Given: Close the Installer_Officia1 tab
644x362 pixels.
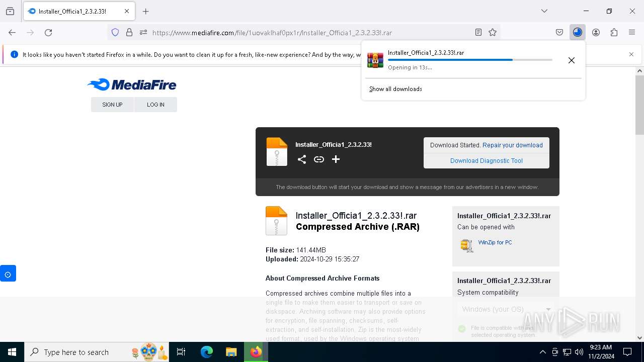Looking at the screenshot, I should click(x=127, y=11).
